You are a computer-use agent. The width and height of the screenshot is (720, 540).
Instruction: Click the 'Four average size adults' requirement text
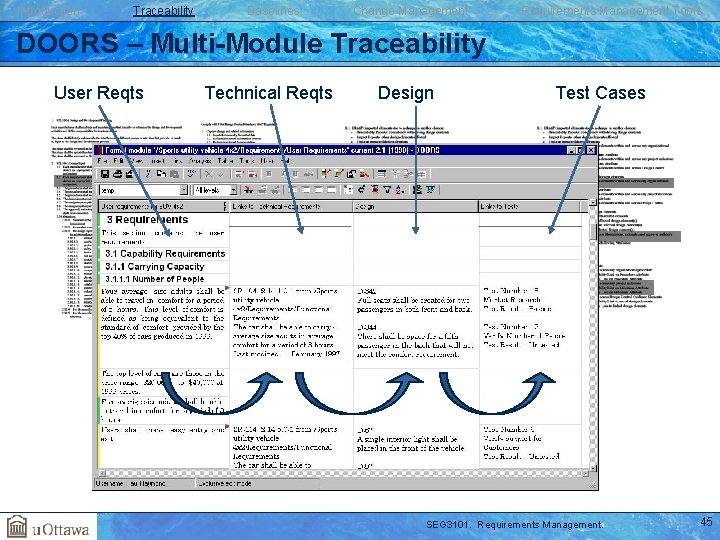click(163, 314)
